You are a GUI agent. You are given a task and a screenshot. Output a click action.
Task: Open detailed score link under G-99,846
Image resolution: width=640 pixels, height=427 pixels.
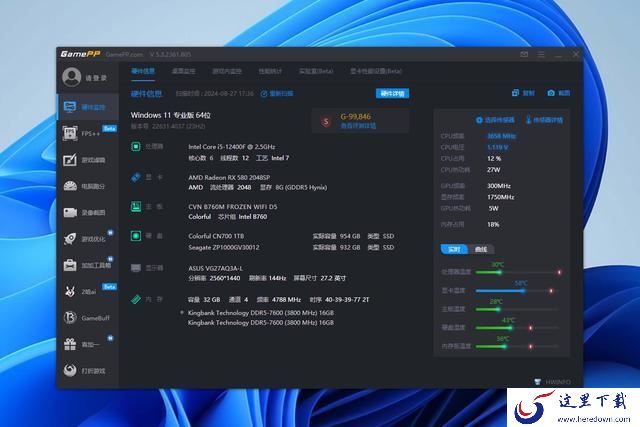point(358,126)
